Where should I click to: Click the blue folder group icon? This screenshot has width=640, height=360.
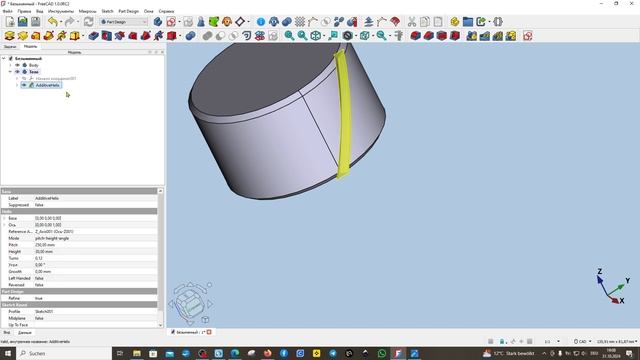coord(468,22)
